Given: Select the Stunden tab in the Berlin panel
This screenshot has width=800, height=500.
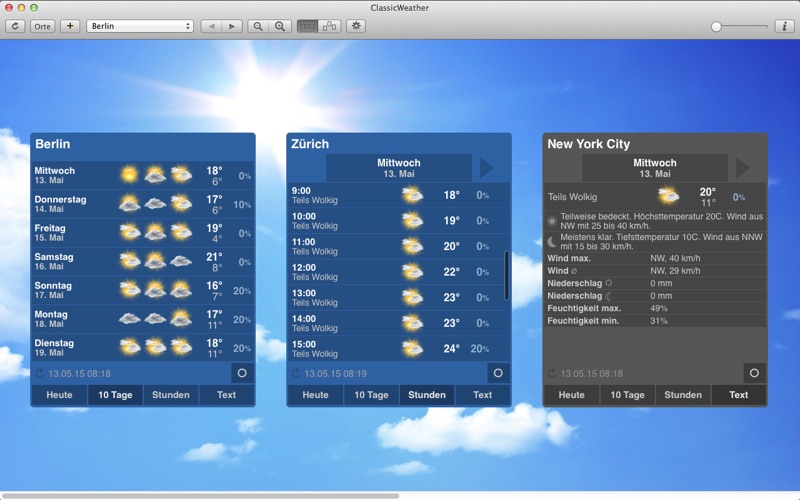Looking at the screenshot, I should [170, 395].
